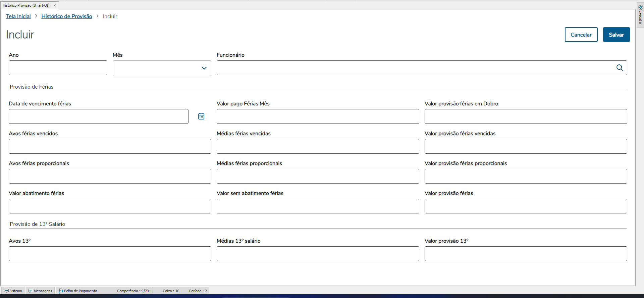Screen dimensions: 644x298
Task: Click the Avos férias vencidos field
Action: point(110,146)
